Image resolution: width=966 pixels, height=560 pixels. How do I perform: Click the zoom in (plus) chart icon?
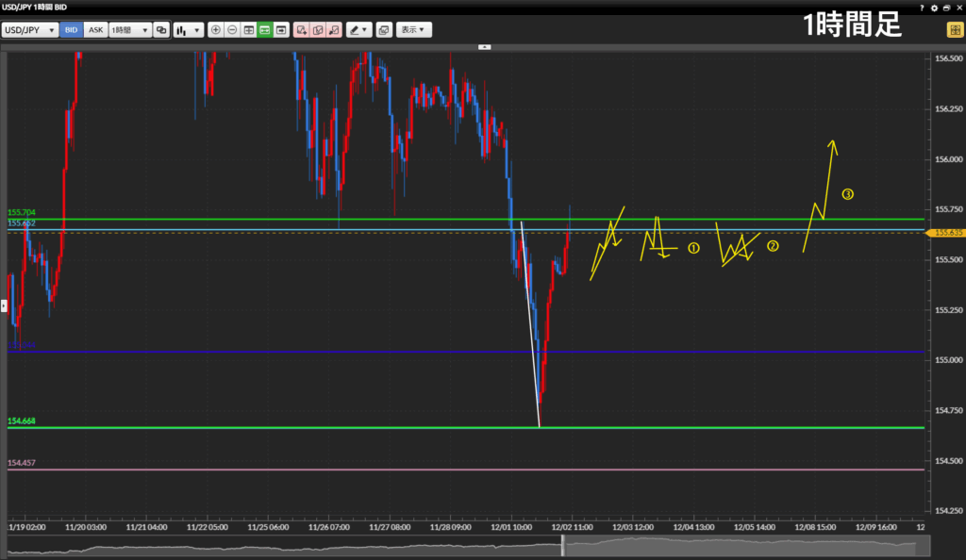pos(216,30)
